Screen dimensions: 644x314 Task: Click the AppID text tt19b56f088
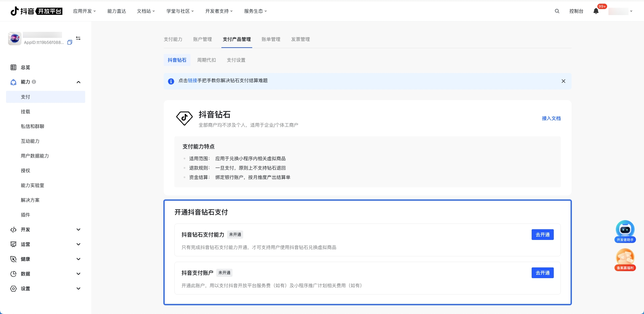point(44,43)
